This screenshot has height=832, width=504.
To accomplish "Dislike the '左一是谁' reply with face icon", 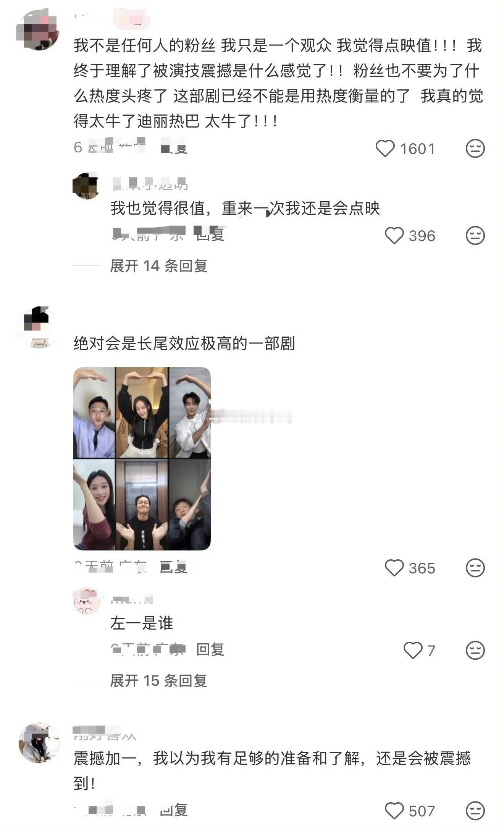I will click(475, 650).
